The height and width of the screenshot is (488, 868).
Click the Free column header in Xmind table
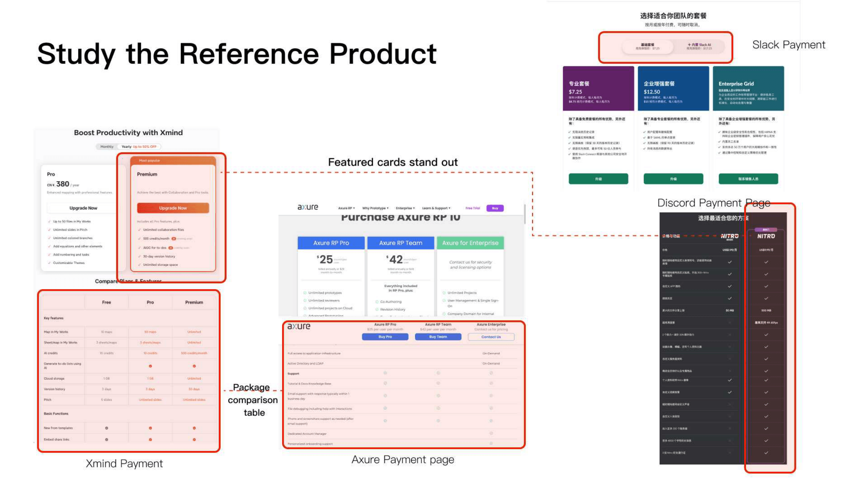107,302
